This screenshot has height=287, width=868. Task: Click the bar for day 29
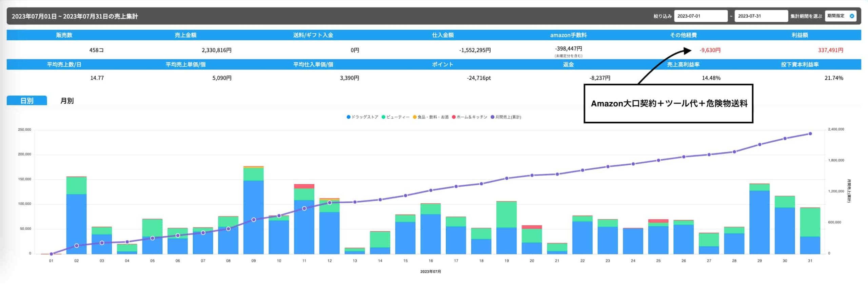[759, 219]
